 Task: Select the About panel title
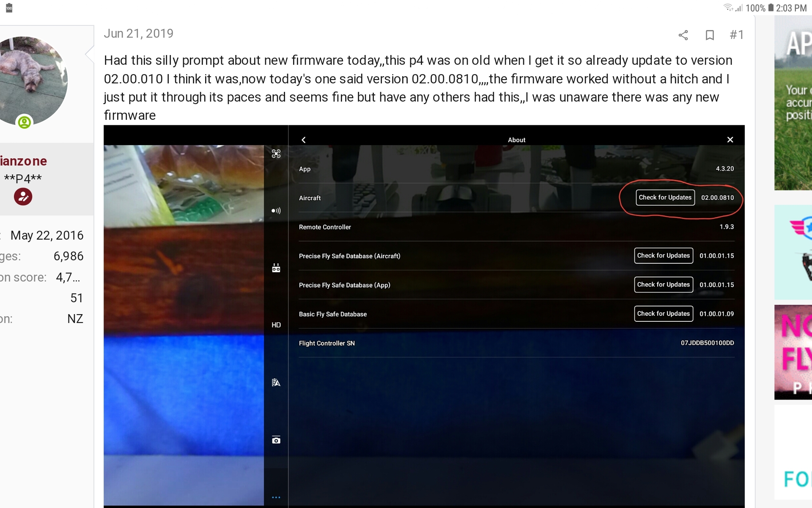click(x=516, y=140)
